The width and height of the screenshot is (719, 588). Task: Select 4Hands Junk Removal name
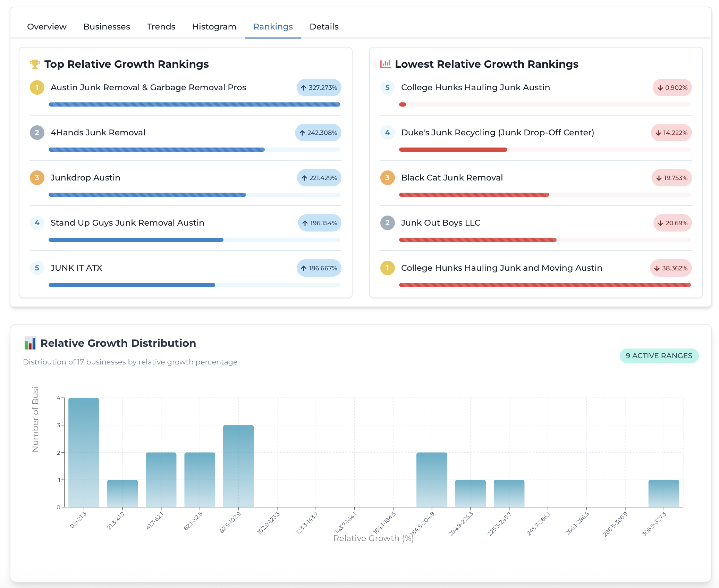tap(98, 133)
